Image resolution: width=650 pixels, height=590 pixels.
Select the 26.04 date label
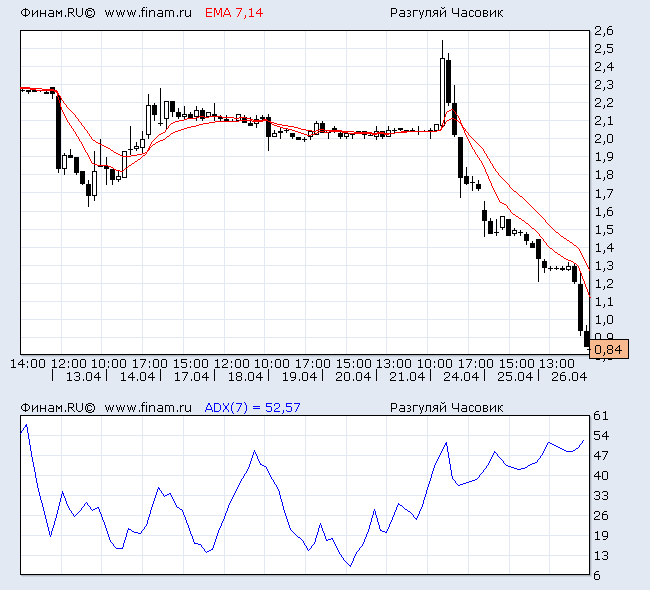coord(569,376)
